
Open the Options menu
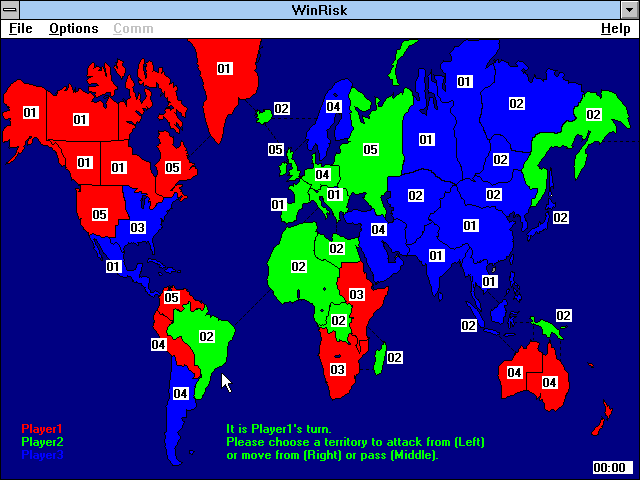click(x=73, y=29)
